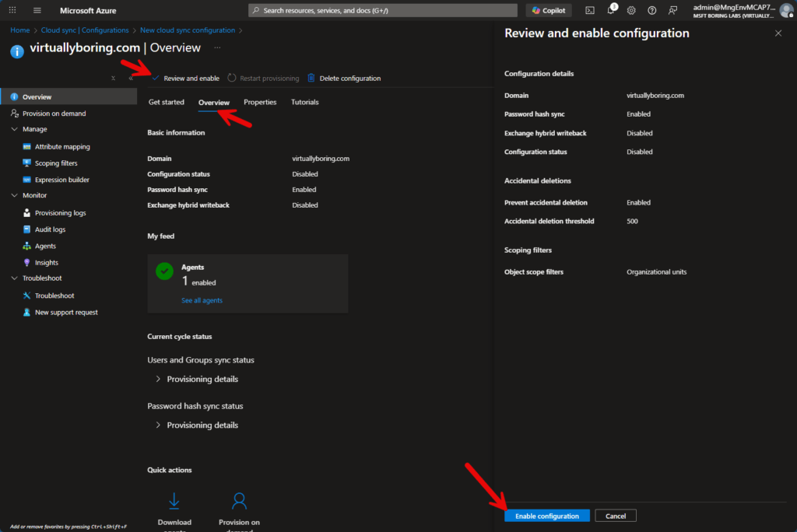This screenshot has width=797, height=532.
Task: Click Download agents quick action icon
Action: [174, 501]
